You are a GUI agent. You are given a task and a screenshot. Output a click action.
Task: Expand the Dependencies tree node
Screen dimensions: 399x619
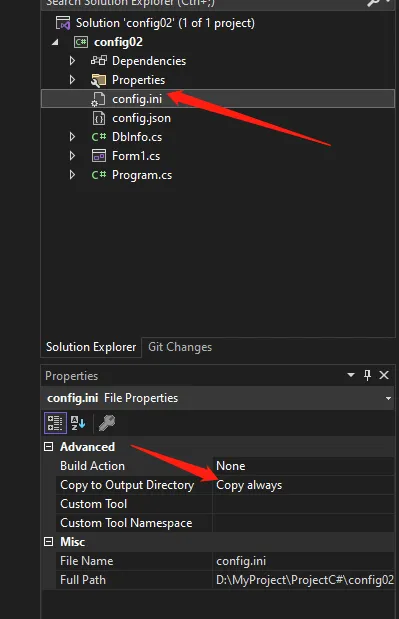tap(72, 60)
